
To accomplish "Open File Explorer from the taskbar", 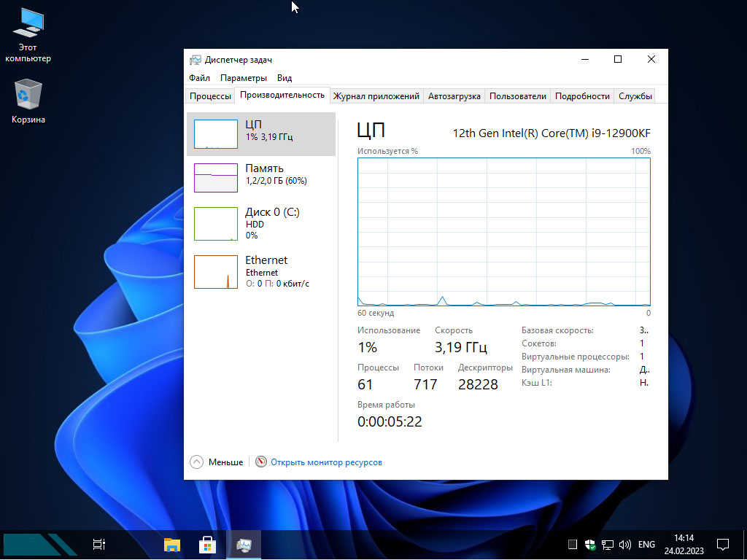I will click(x=172, y=544).
